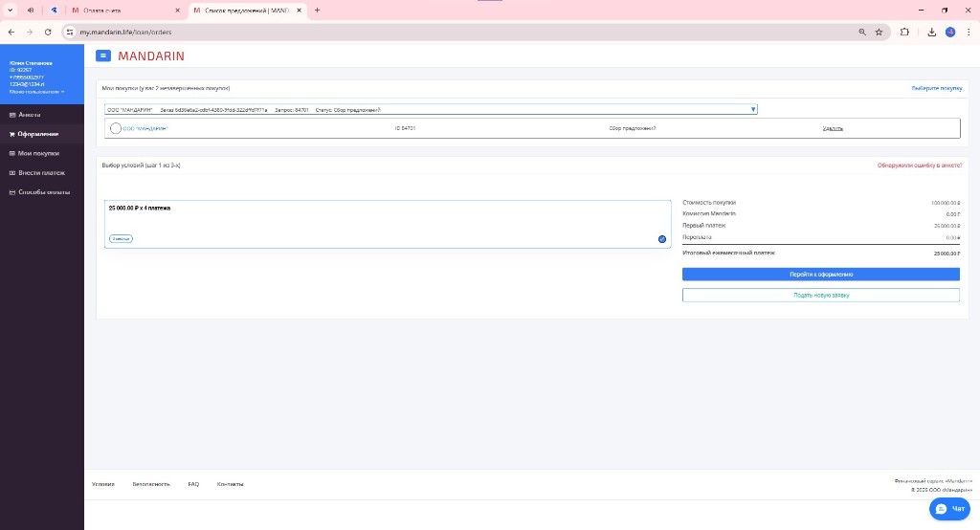
Task: Click the Перейти к оформлению button
Action: click(x=820, y=275)
